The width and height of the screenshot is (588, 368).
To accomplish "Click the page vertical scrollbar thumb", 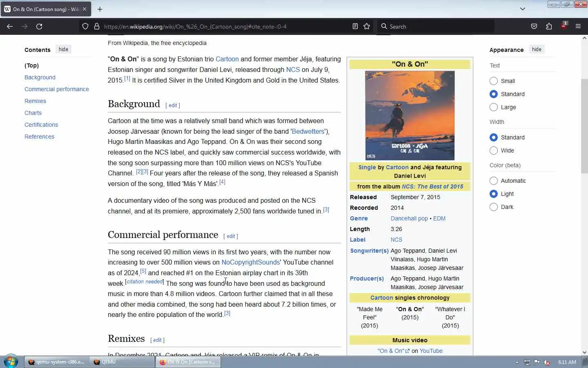I will pos(584,126).
